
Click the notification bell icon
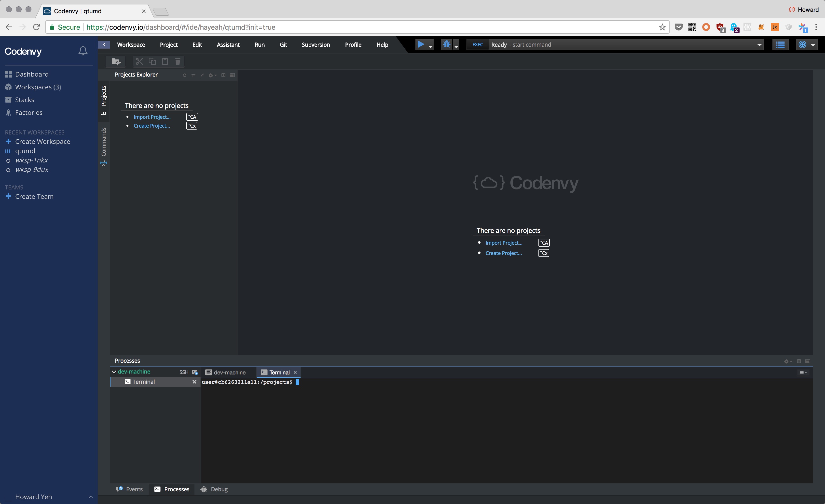click(83, 51)
